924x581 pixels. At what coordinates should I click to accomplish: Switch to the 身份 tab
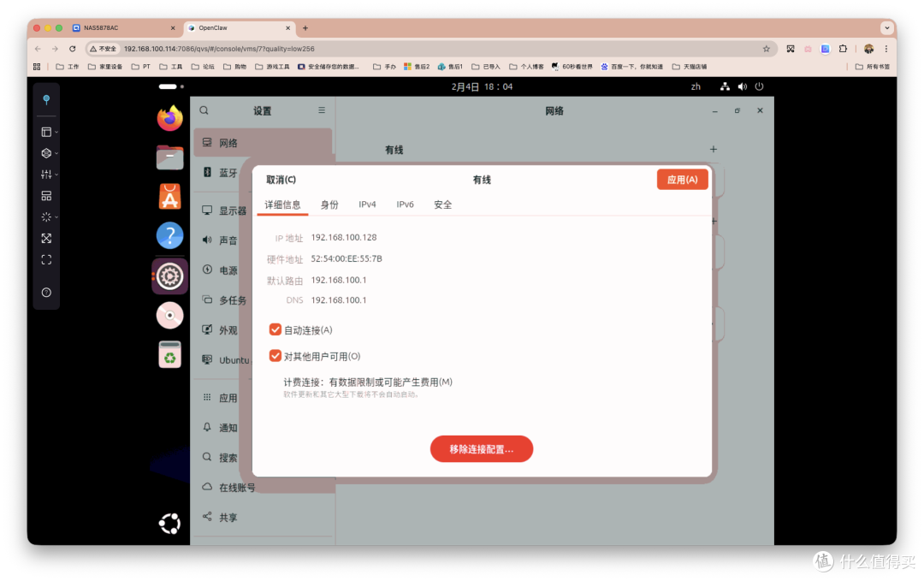329,205
